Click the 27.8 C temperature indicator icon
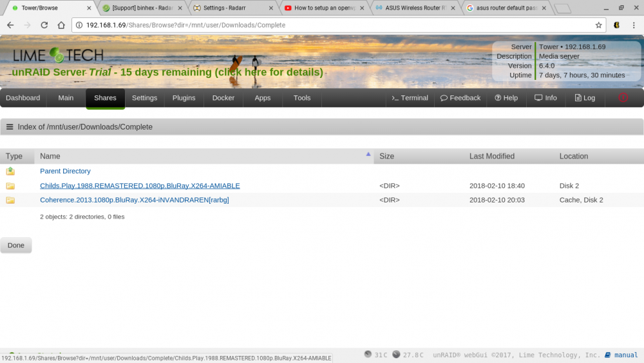Screen dimensions: 644x363 [396, 354]
